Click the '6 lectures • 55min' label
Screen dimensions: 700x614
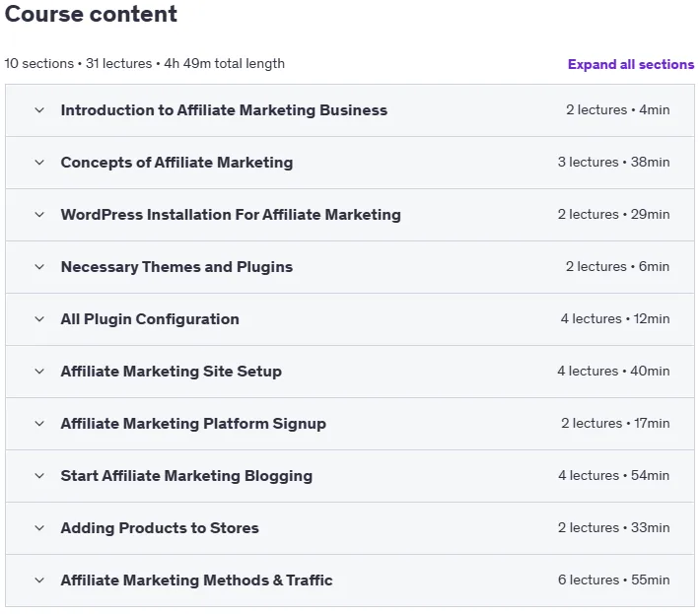614,580
